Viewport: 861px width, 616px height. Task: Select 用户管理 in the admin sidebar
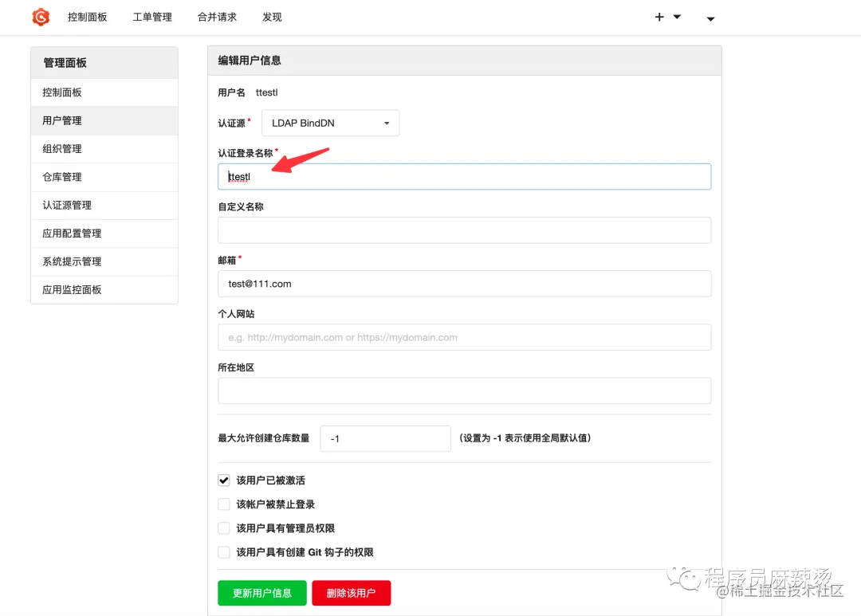[x=104, y=121]
